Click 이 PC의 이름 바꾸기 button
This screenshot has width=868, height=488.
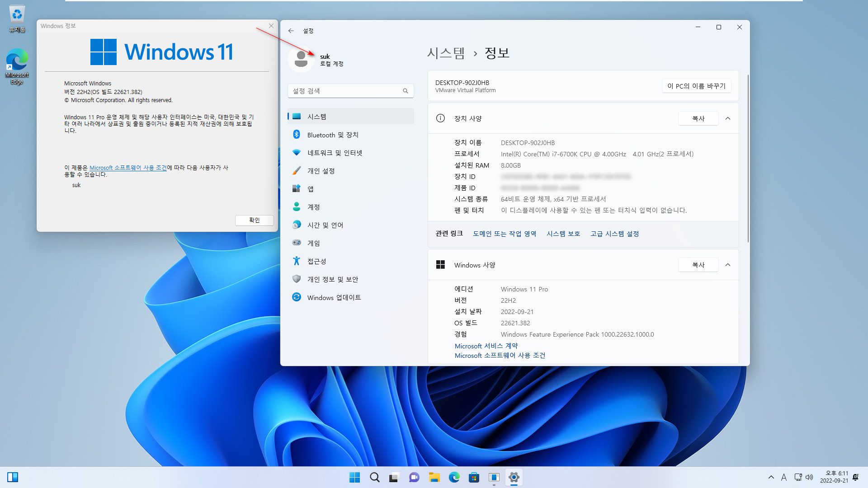696,86
